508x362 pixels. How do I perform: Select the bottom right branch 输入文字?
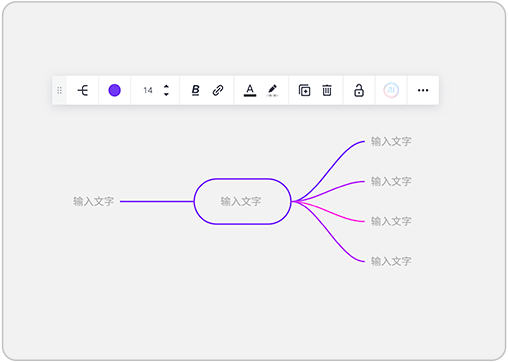pyautogui.click(x=391, y=261)
